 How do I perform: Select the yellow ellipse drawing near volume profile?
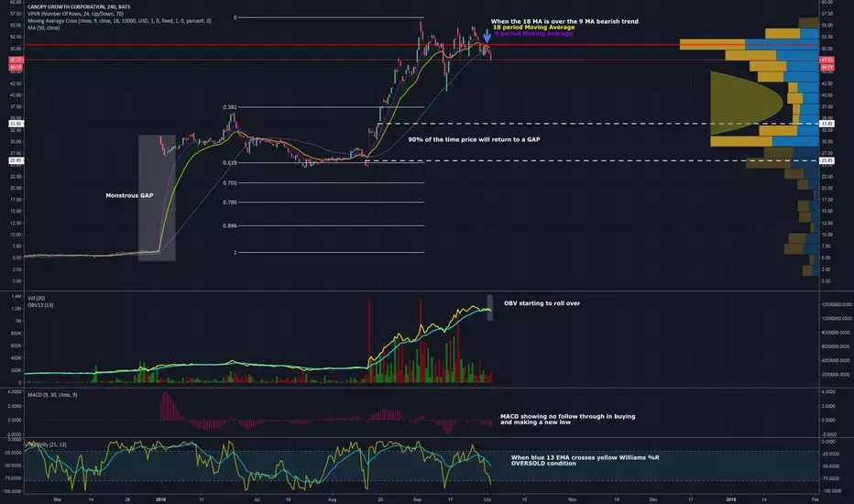click(x=746, y=103)
